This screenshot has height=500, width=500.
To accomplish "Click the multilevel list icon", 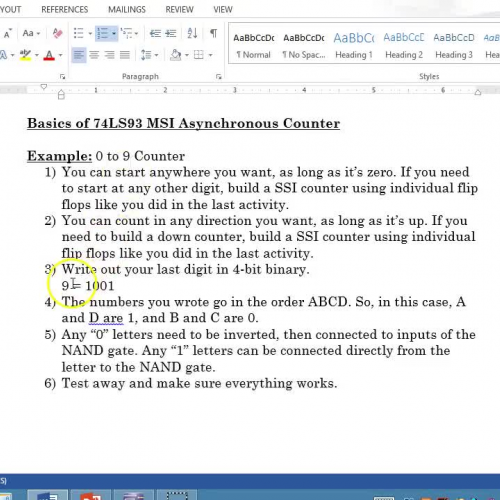I will coord(126,33).
